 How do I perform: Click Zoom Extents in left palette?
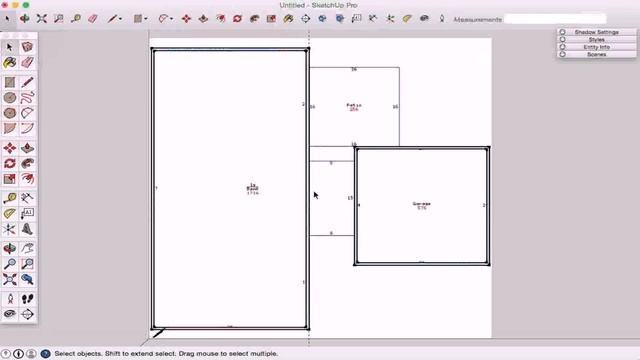click(x=9, y=279)
